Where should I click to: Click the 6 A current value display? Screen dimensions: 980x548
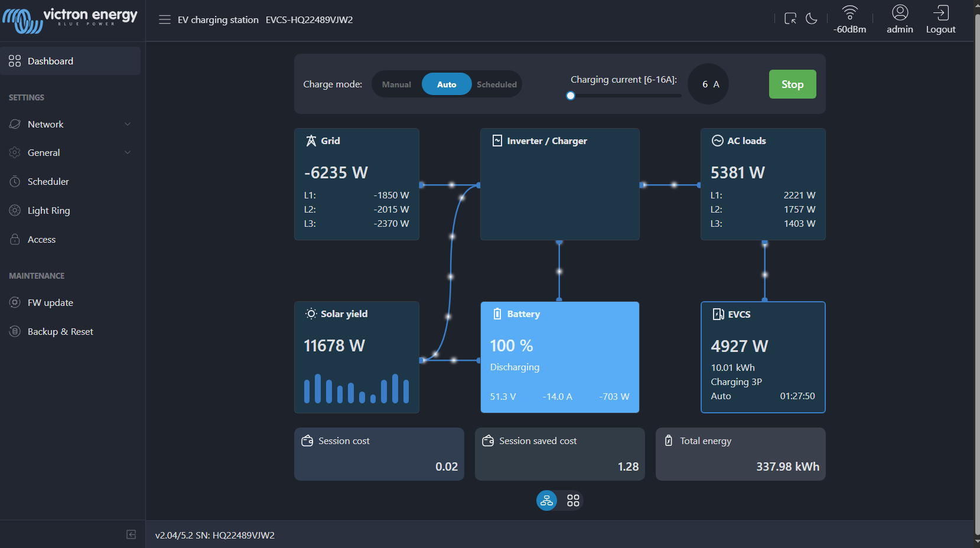point(709,84)
